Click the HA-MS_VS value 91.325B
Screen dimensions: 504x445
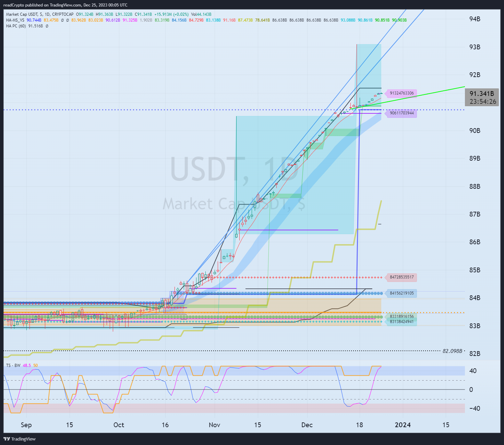130,20
